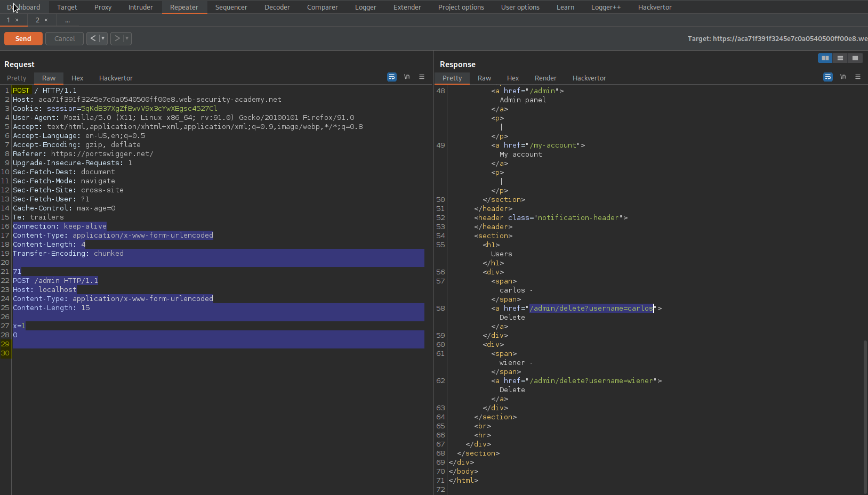Open the Request editor hamburger options menu
This screenshot has width=868, height=495.
(x=422, y=77)
